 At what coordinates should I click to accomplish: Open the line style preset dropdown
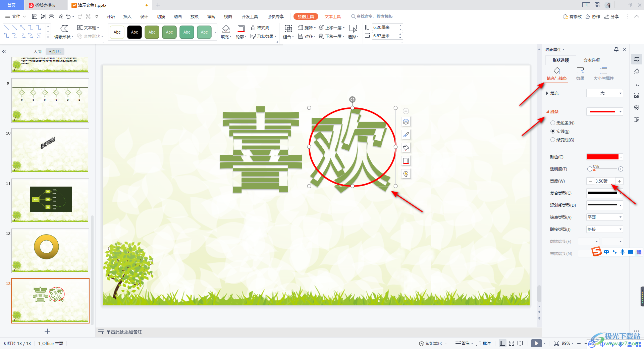point(604,111)
